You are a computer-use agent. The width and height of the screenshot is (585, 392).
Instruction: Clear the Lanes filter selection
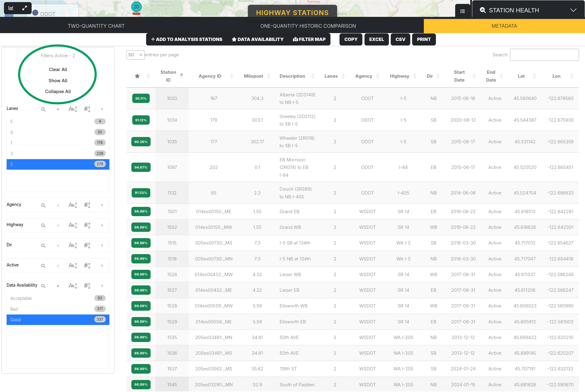pos(58,109)
